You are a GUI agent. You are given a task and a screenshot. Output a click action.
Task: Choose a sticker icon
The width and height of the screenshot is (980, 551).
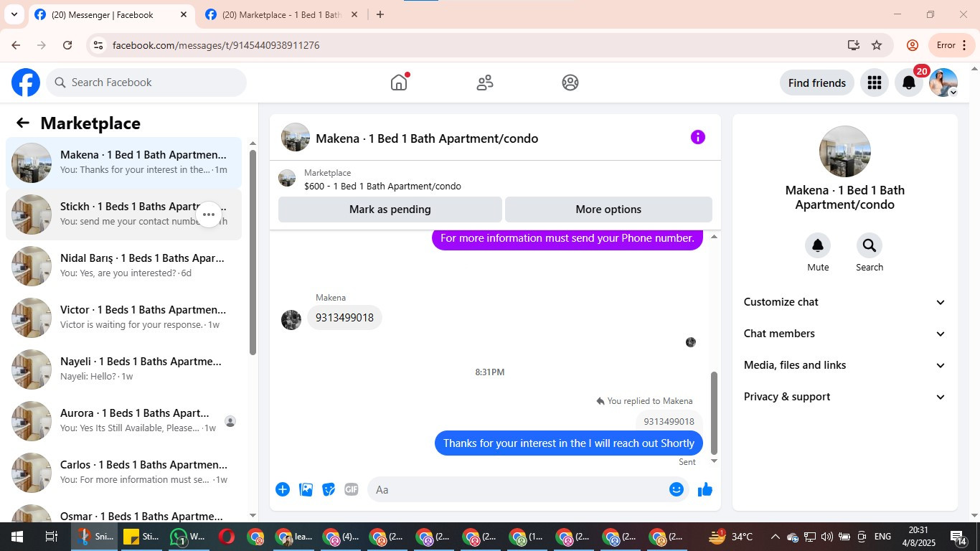[x=329, y=489]
